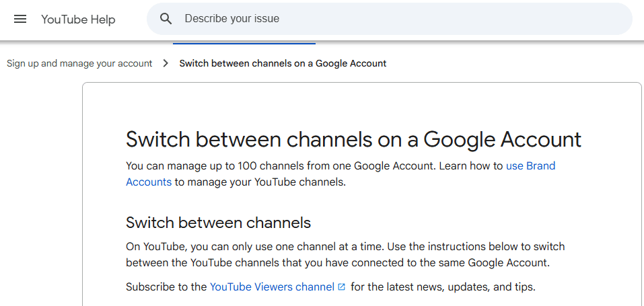This screenshot has width=644, height=306.
Task: Go to YouTube Help home title
Action: 78,20
